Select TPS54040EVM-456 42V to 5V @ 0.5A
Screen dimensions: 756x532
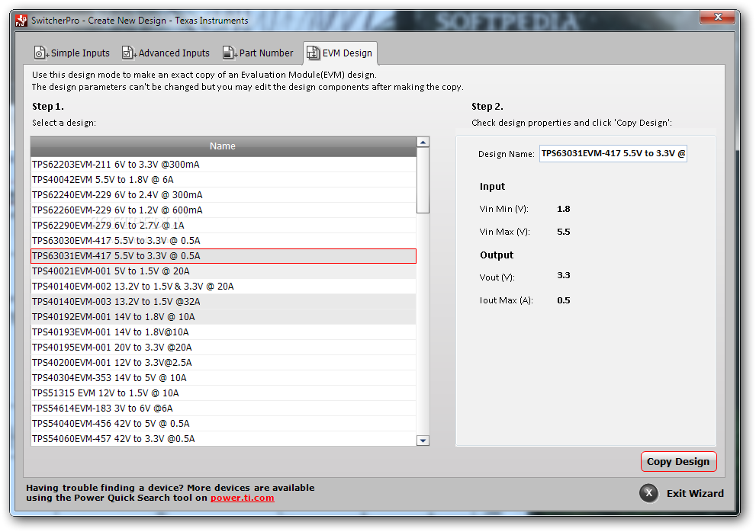pos(224,424)
